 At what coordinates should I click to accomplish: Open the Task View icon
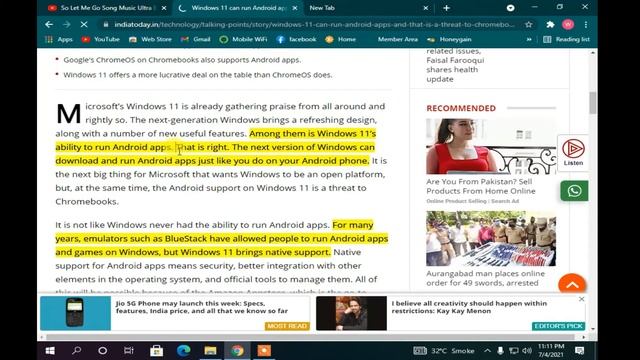(129, 351)
